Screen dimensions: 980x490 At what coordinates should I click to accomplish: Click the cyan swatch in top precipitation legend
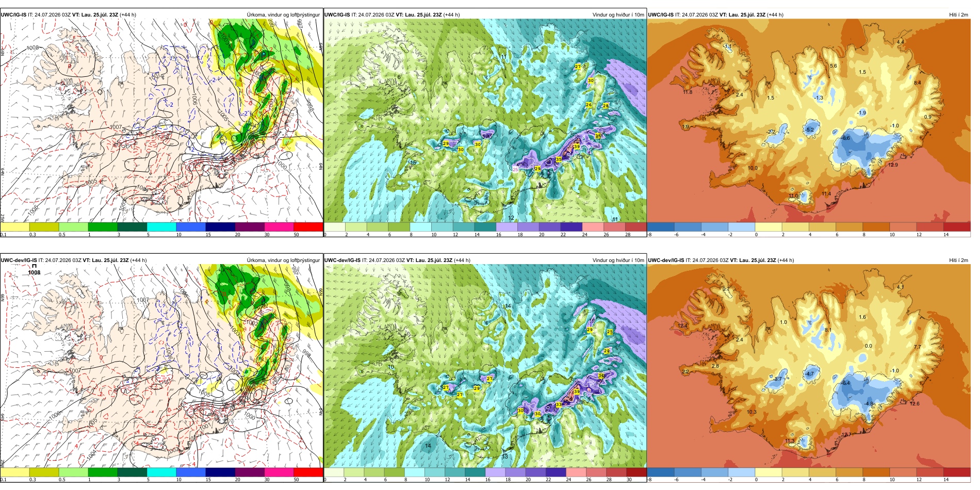coord(161,227)
